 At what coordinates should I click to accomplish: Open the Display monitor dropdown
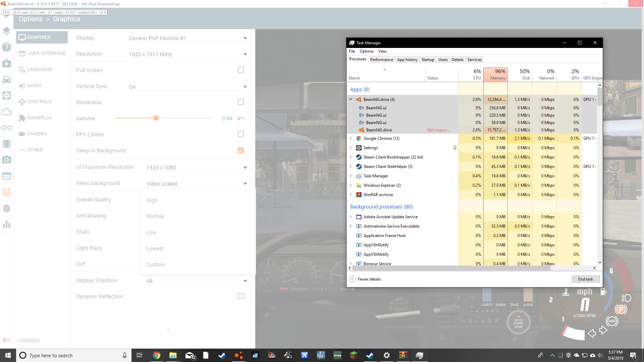point(189,38)
